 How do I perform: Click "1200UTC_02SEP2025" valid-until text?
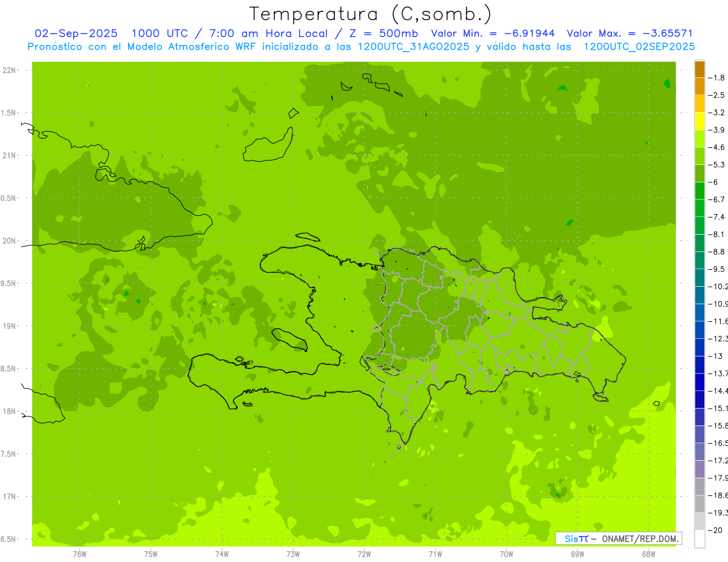click(x=639, y=47)
